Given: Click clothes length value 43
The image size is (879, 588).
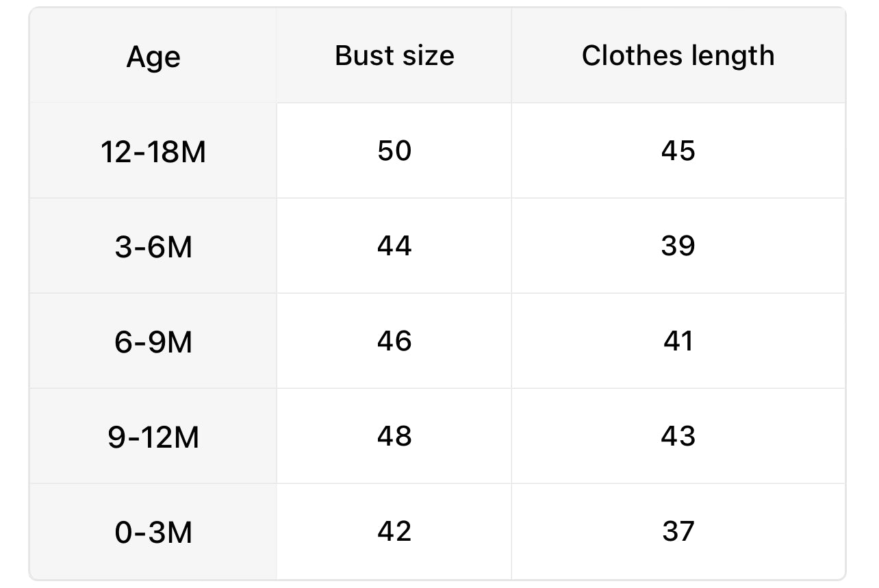Looking at the screenshot, I should pyautogui.click(x=678, y=436).
